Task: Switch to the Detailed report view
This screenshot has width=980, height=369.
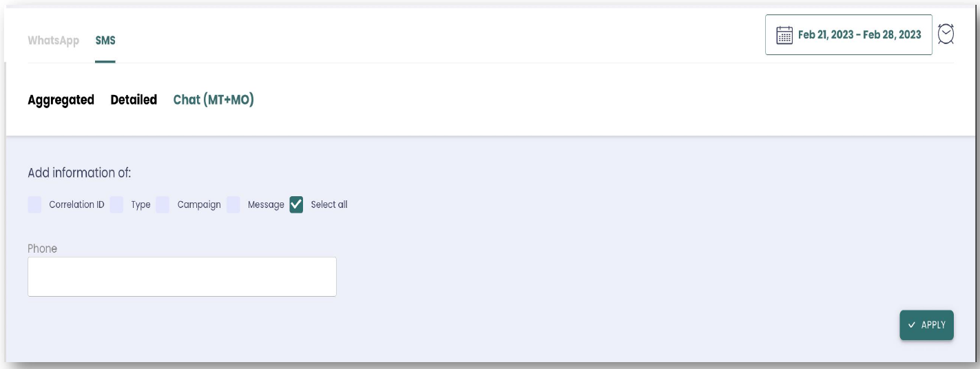Action: coord(134,100)
